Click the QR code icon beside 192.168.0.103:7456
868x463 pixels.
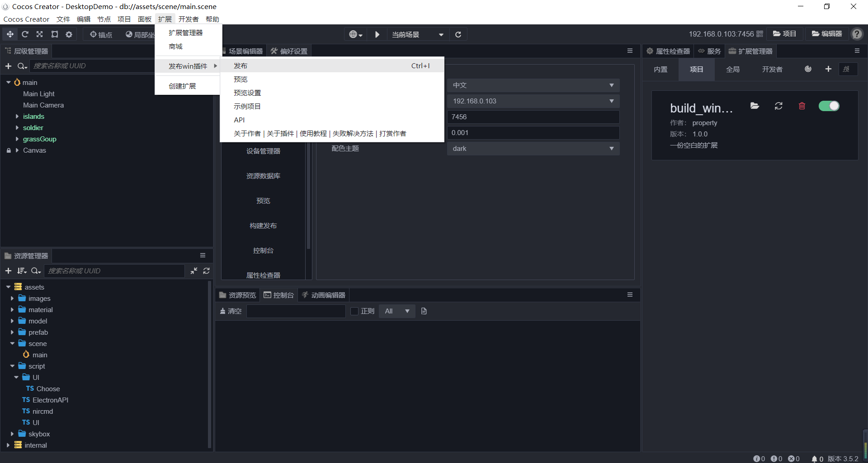(x=760, y=33)
